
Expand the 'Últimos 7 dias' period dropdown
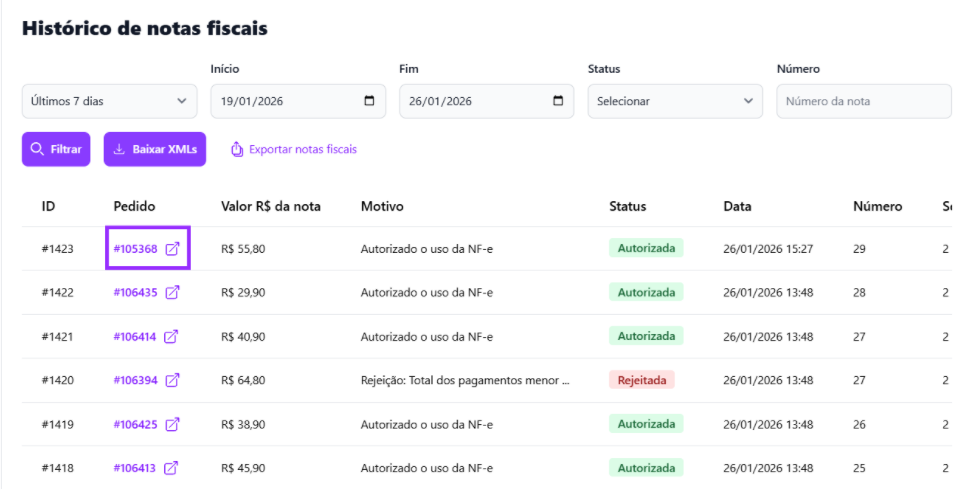pyautogui.click(x=109, y=101)
